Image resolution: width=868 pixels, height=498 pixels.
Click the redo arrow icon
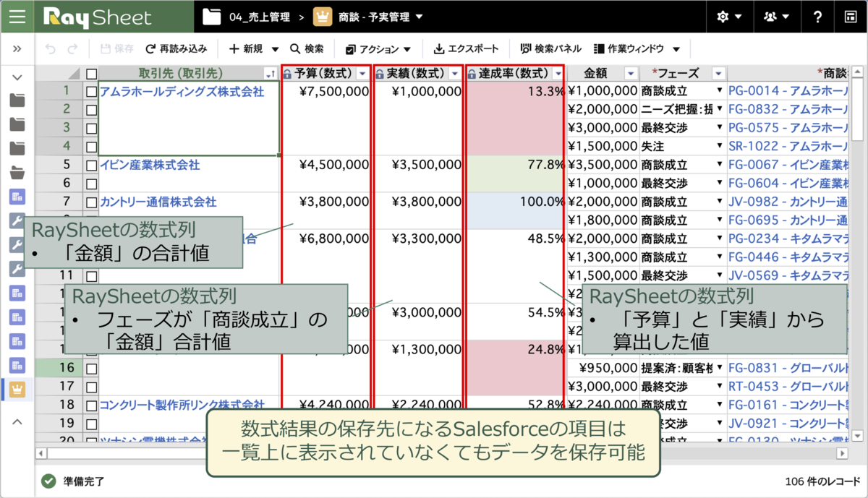[72, 49]
